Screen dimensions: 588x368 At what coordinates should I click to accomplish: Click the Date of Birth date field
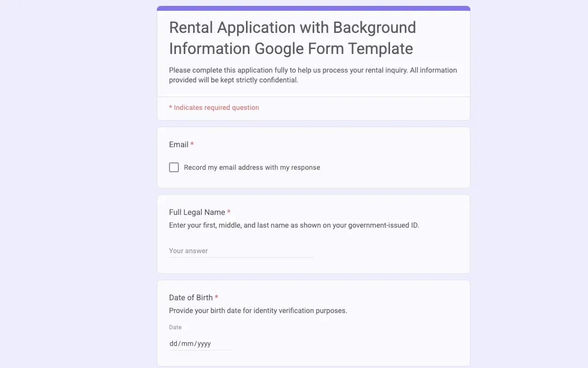(x=200, y=343)
